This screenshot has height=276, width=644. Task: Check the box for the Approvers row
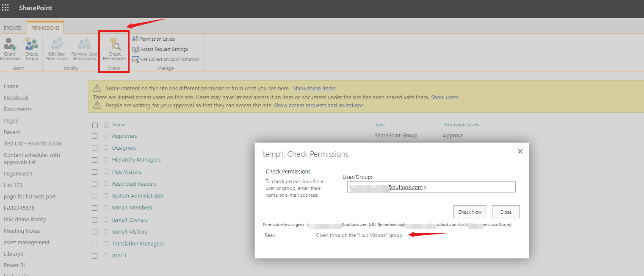pyautogui.click(x=95, y=136)
